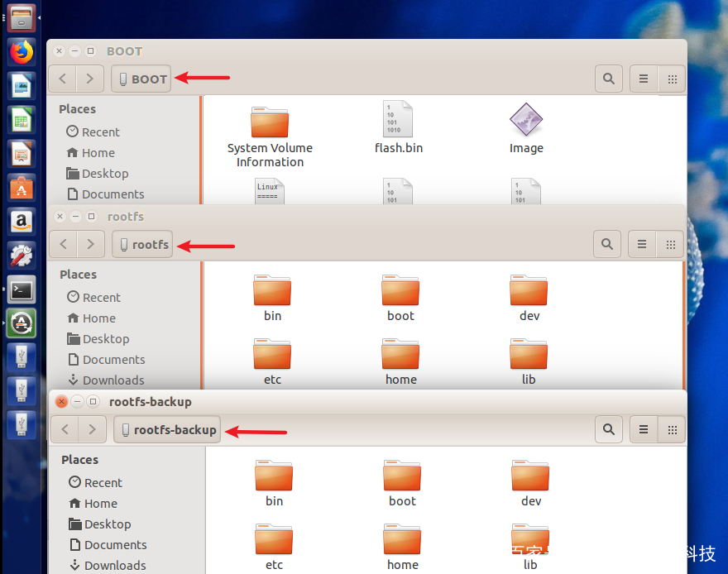Open Documents in rootfs-backup sidebar
This screenshot has height=574, width=728.
108,545
